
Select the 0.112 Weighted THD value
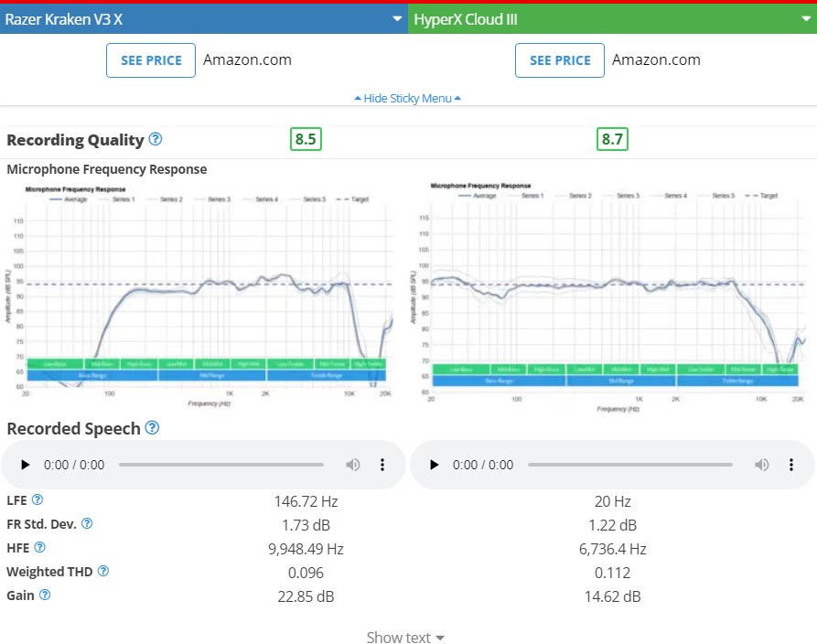tap(613, 573)
